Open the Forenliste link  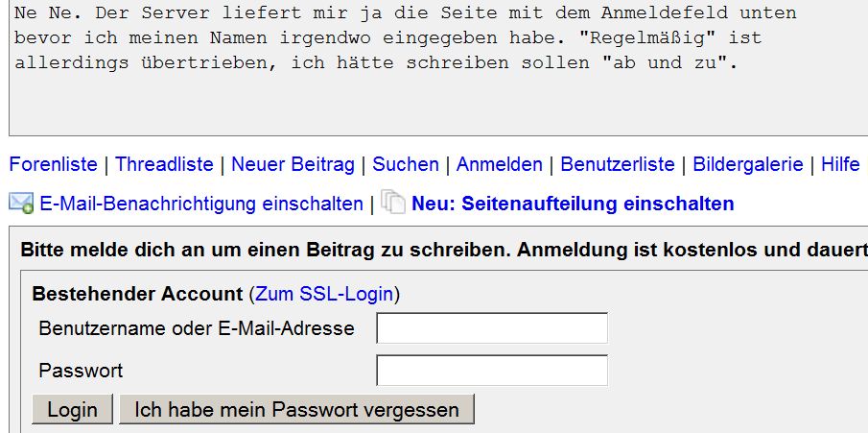pyautogui.click(x=53, y=164)
